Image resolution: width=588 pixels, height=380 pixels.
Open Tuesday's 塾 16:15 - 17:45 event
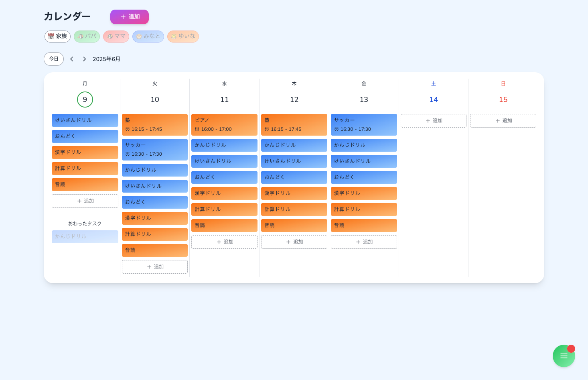(155, 125)
